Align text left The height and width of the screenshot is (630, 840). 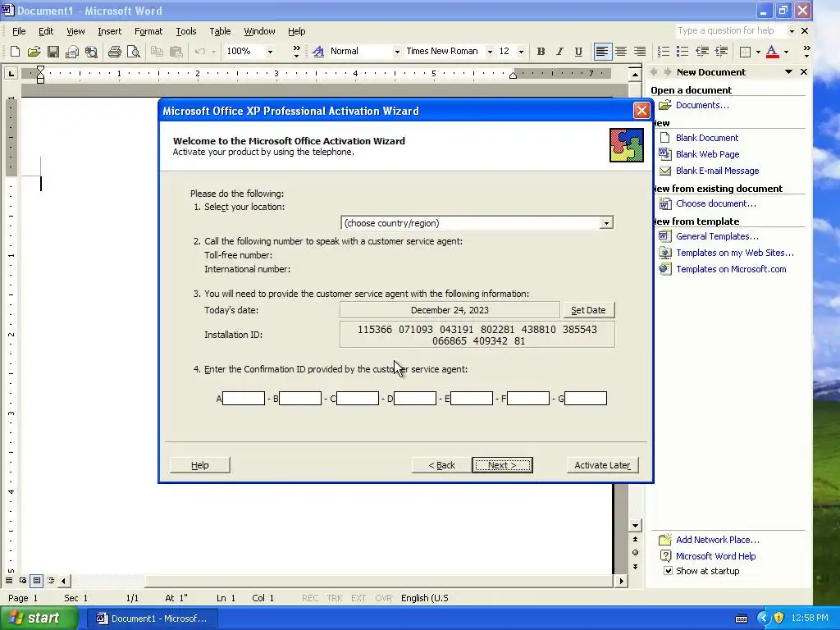pyautogui.click(x=602, y=52)
